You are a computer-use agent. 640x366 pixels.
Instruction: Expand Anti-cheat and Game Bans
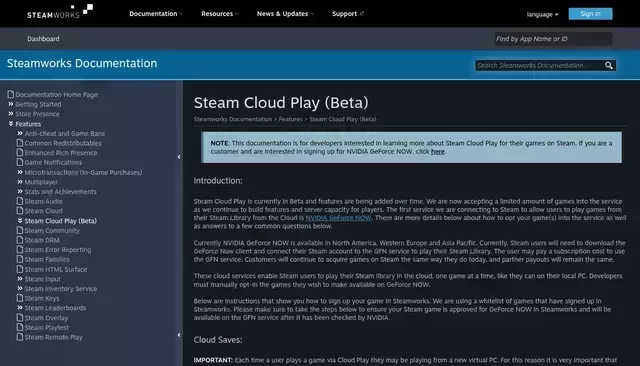(x=20, y=133)
